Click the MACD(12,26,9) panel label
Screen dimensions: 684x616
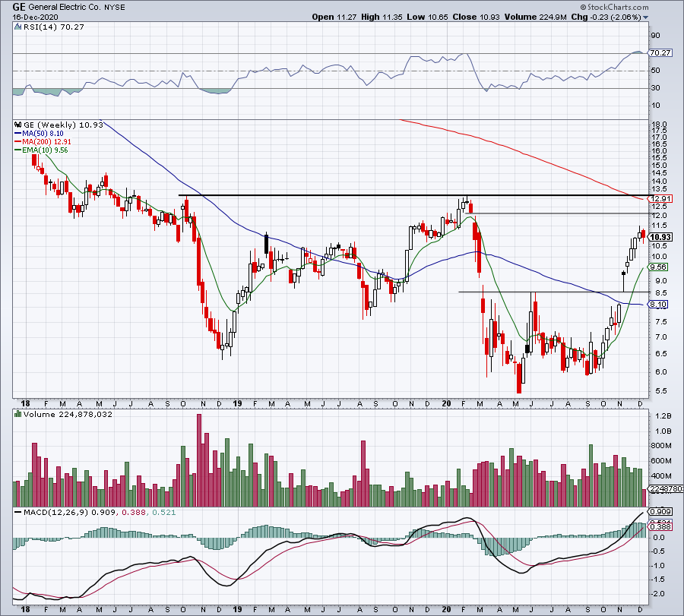(55, 512)
